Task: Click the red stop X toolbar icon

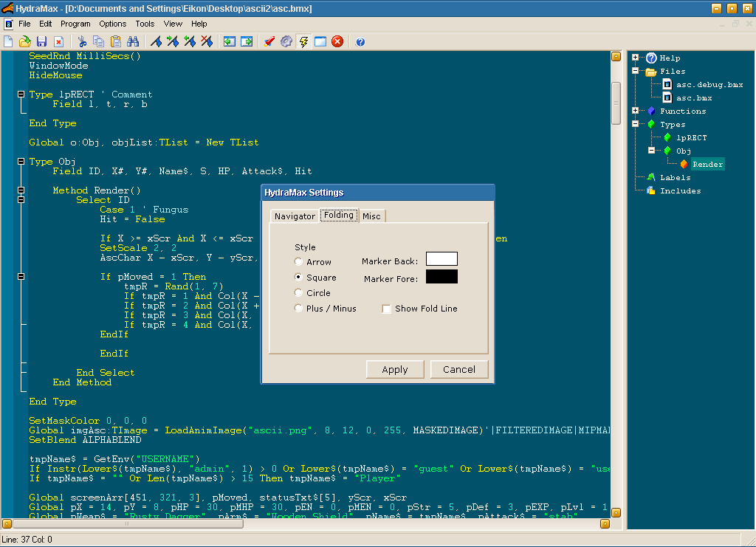Action: [x=337, y=41]
